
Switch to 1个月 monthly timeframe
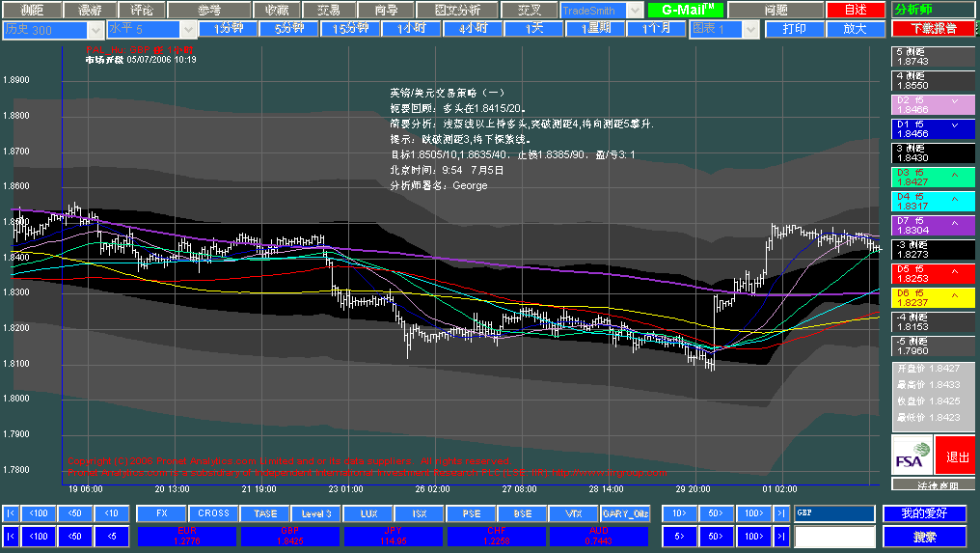pos(656,29)
